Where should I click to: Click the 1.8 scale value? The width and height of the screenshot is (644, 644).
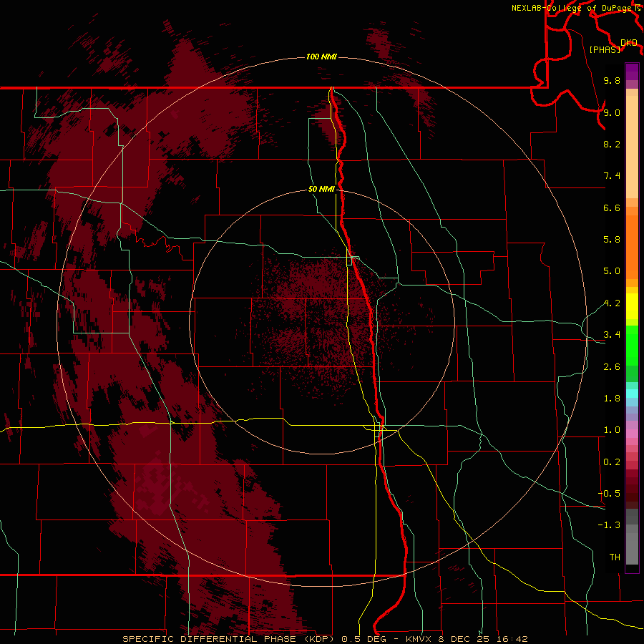tap(612, 399)
